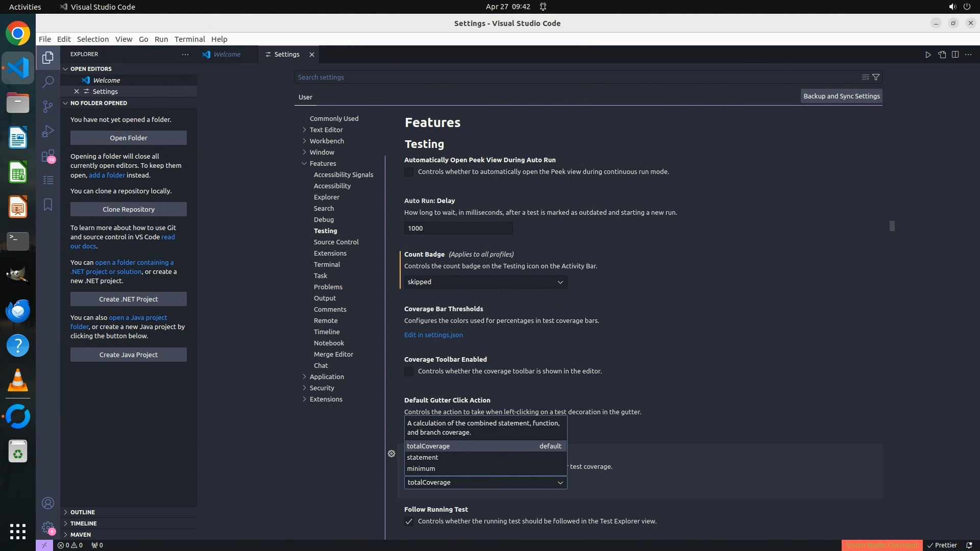Image resolution: width=980 pixels, height=551 pixels.
Task: Toggle the Coverage Toolbar Enabled checkbox
Action: [x=409, y=371]
